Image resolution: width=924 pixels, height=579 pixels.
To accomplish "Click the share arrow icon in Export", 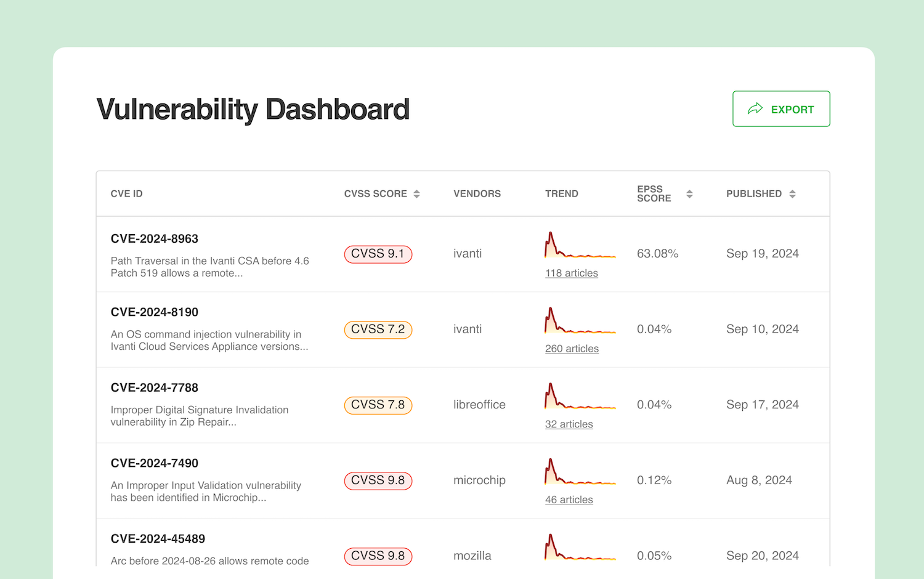I will click(x=755, y=109).
